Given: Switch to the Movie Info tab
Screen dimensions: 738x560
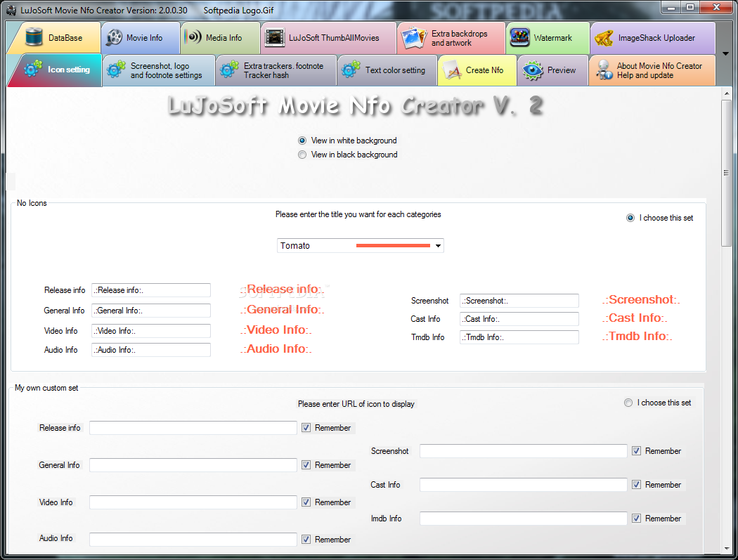Looking at the screenshot, I should click(141, 38).
